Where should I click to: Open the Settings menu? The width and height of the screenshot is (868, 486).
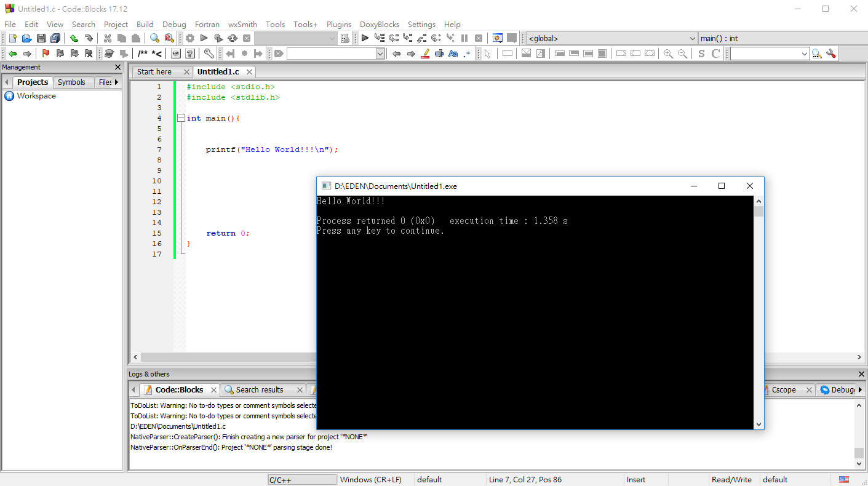421,24
